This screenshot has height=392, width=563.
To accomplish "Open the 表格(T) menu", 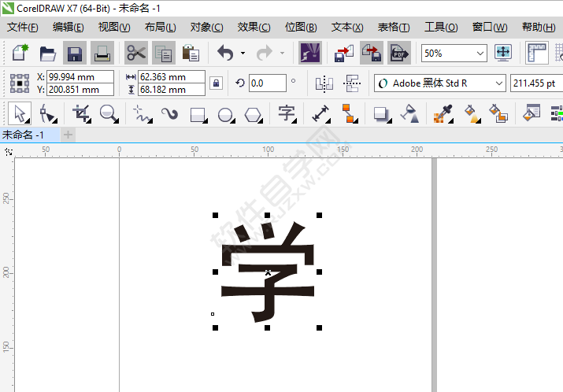I will (x=394, y=28).
